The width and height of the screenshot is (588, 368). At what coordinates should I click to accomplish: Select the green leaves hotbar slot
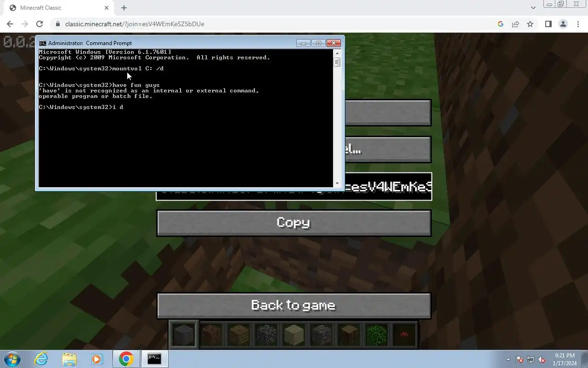pyautogui.click(x=377, y=334)
